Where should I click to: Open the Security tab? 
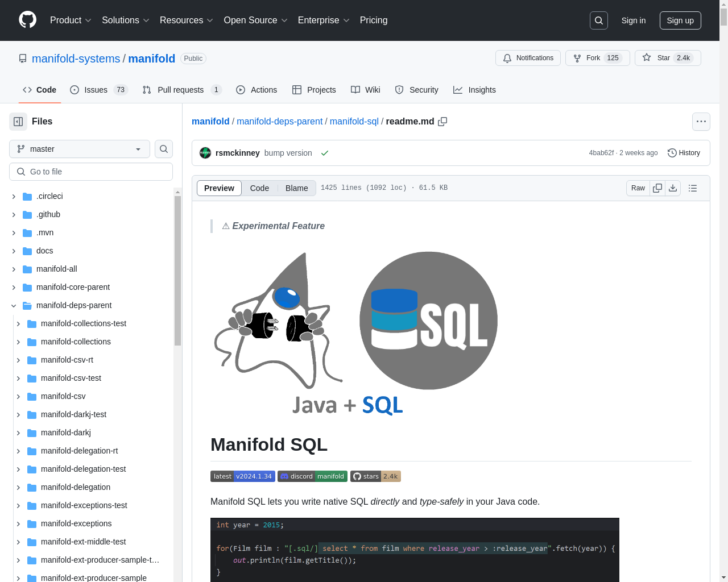(x=416, y=90)
